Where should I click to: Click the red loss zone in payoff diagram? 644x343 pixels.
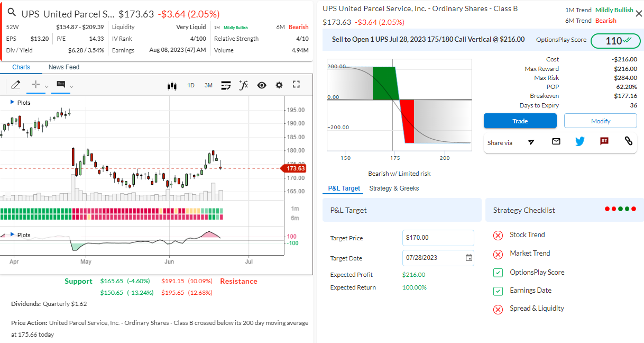pyautogui.click(x=407, y=121)
